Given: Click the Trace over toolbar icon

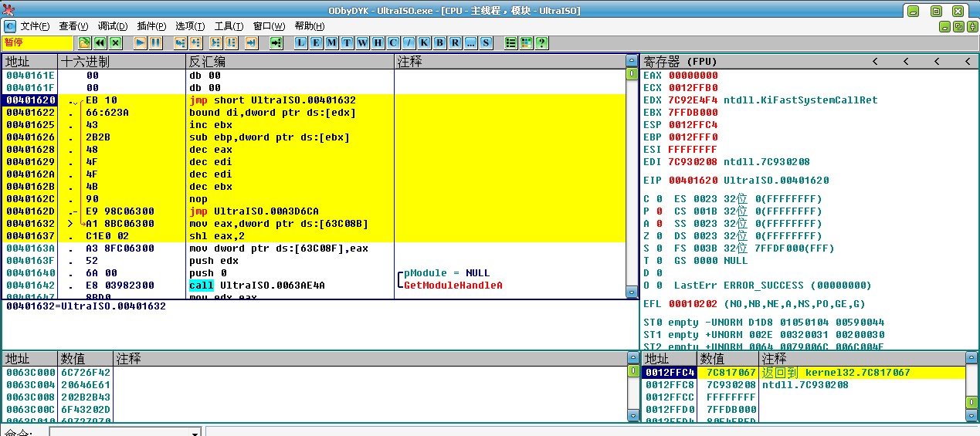Looking at the screenshot, I should 231,42.
